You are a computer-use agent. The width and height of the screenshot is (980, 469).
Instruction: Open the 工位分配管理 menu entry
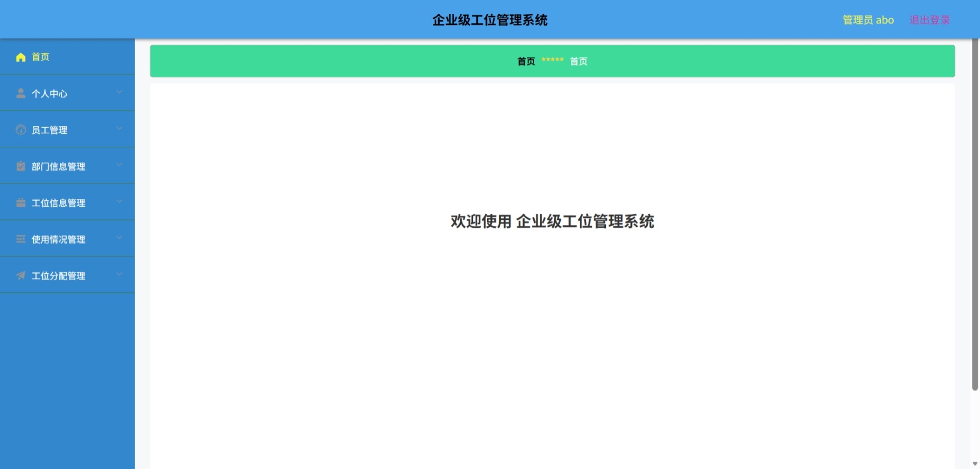pos(67,275)
